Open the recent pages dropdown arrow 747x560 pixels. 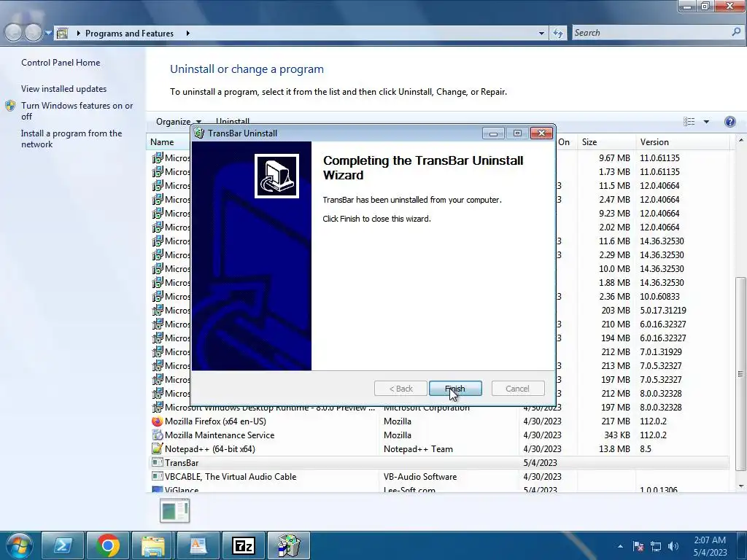point(48,34)
